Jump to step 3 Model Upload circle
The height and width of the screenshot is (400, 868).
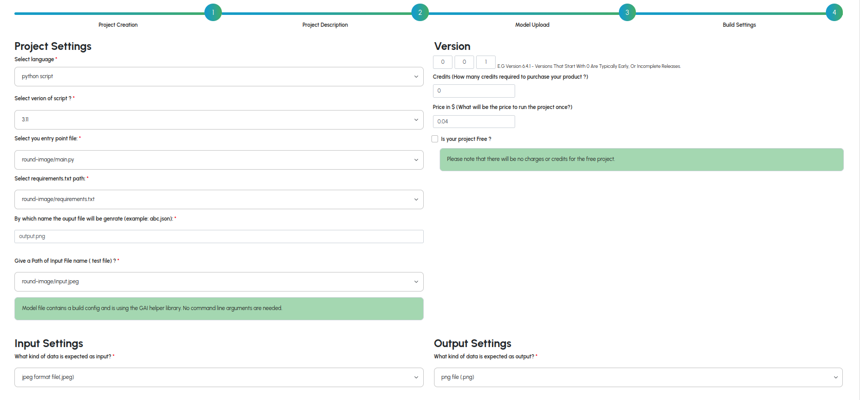point(627,12)
